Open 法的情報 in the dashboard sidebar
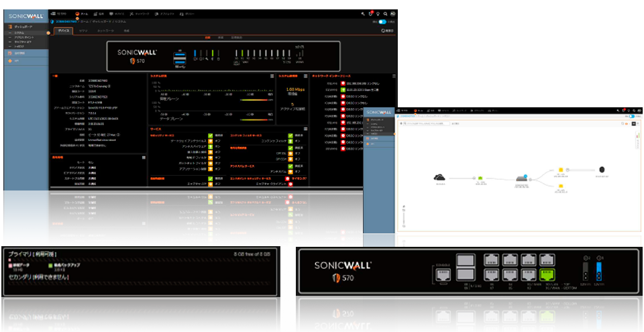The image size is (644, 332). click(26, 54)
